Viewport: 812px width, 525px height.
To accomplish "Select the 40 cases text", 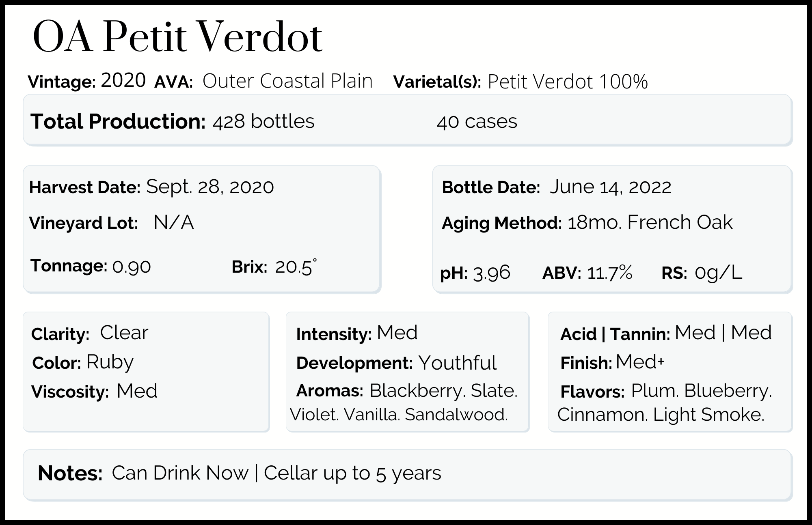I will coord(477,122).
